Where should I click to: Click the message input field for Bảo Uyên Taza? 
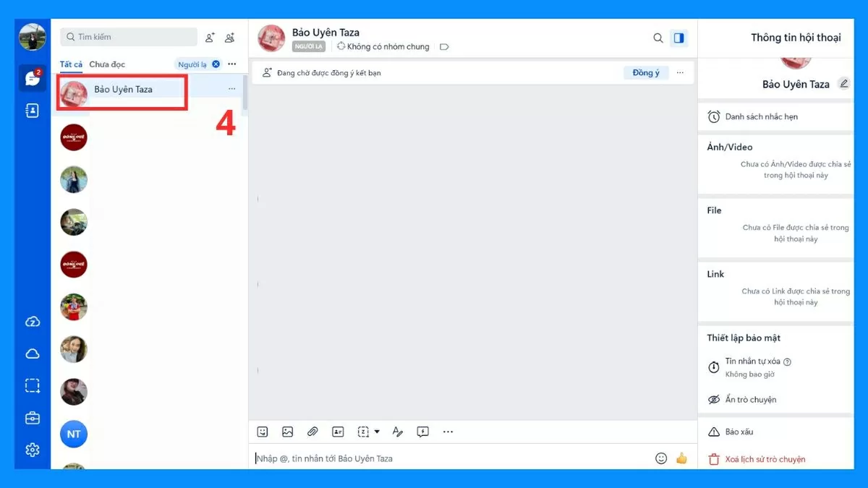448,458
